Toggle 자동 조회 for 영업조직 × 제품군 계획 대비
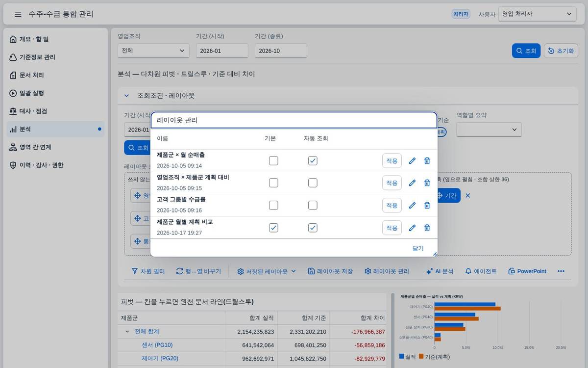Image resolution: width=588 pixels, height=368 pixels. point(313,183)
